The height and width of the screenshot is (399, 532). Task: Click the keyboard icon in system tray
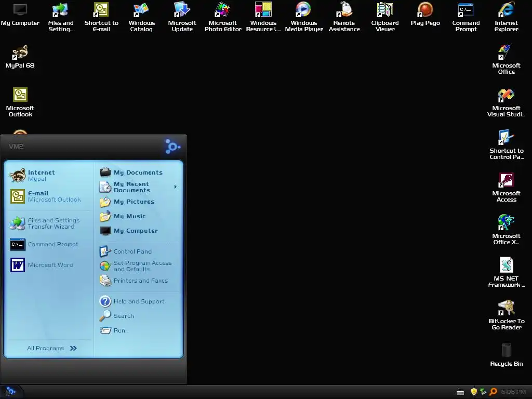(x=460, y=392)
